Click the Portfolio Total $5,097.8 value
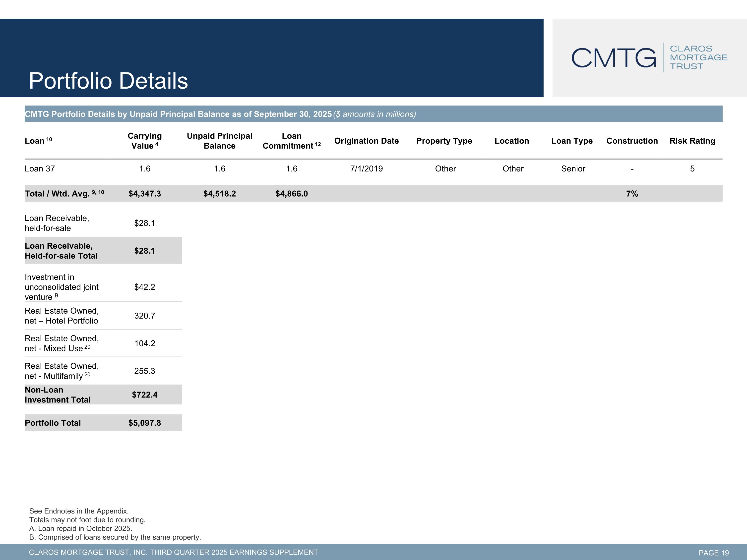 144,423
